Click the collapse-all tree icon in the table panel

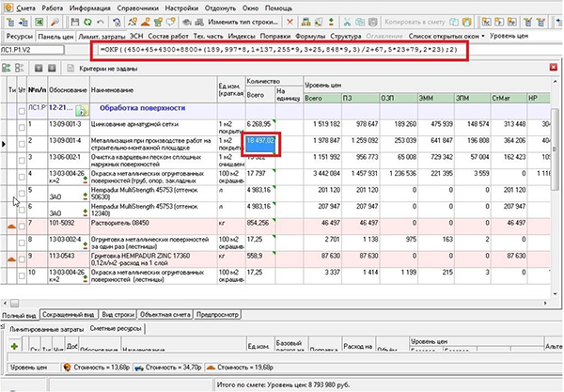(20, 68)
